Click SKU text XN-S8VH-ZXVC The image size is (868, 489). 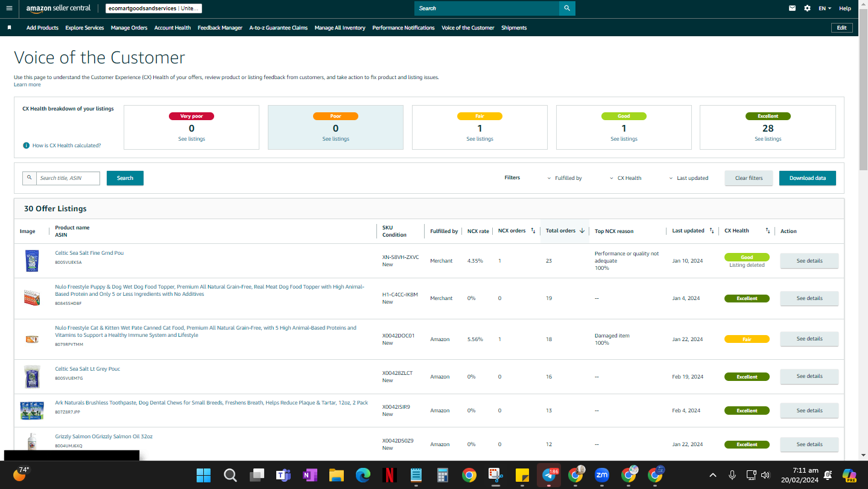[401, 257]
